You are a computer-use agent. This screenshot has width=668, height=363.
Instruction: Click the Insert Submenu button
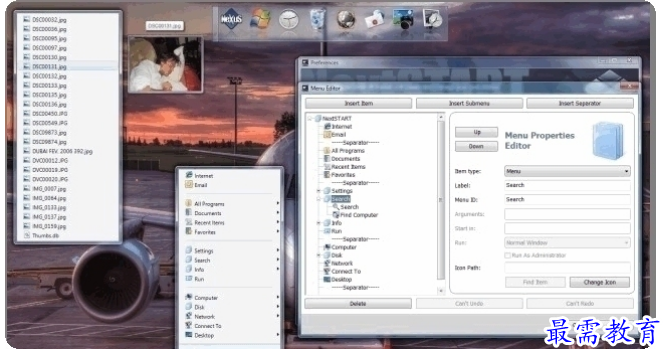[469, 104]
